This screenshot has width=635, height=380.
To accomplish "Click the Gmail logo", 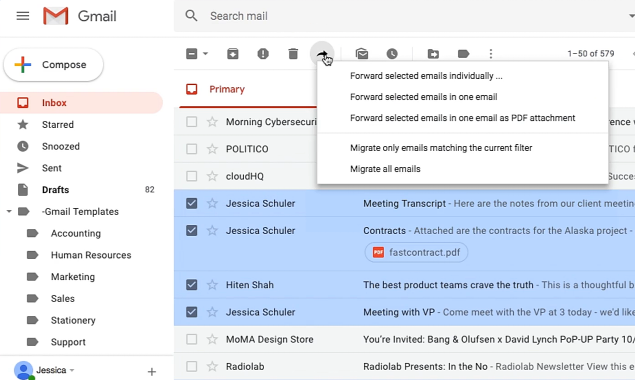I will (80, 16).
